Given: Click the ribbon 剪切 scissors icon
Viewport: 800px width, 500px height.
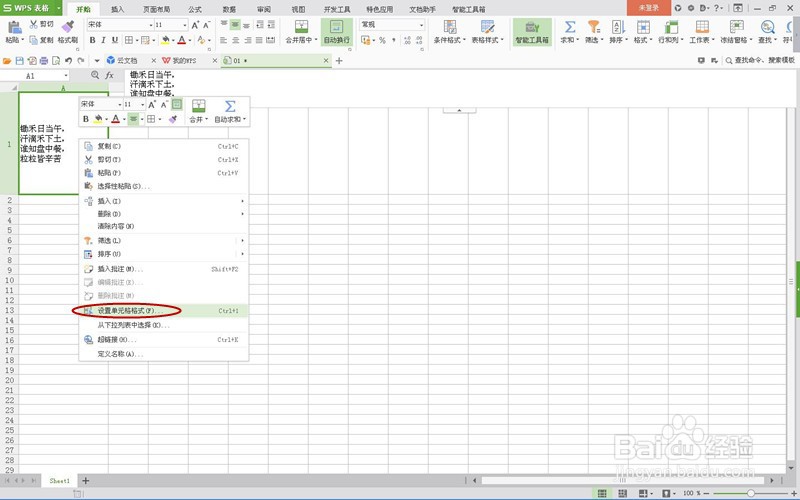Looking at the screenshot, I should [34, 24].
